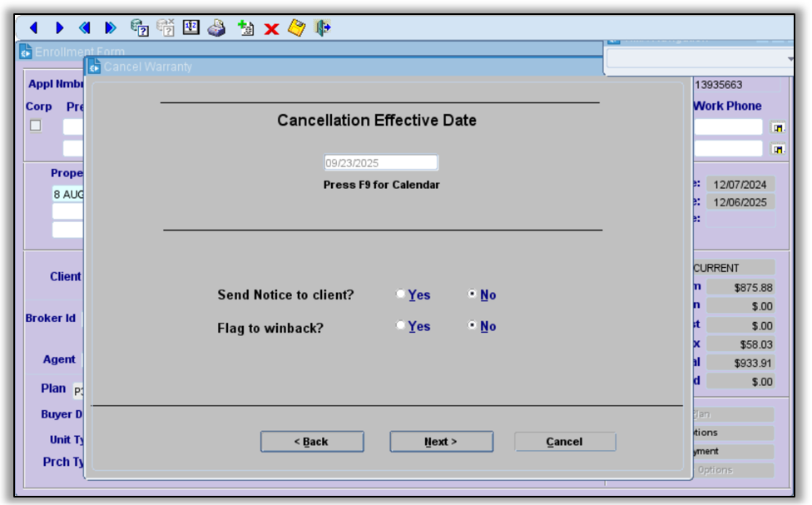Click the red X delete icon
812x505 pixels.
[x=271, y=29]
